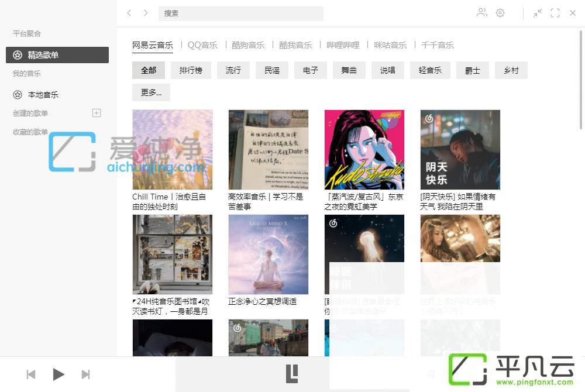Skip to next track
The width and height of the screenshot is (585, 392).
(x=86, y=374)
